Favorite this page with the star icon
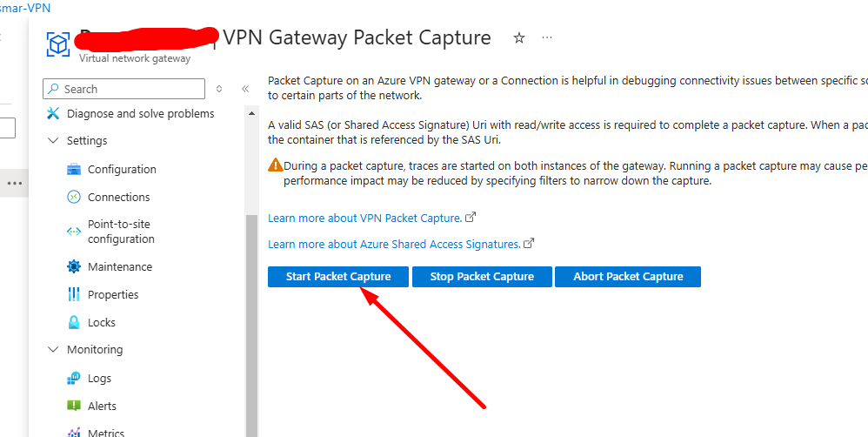Viewport: 868px width, 437px height. pyautogui.click(x=518, y=37)
